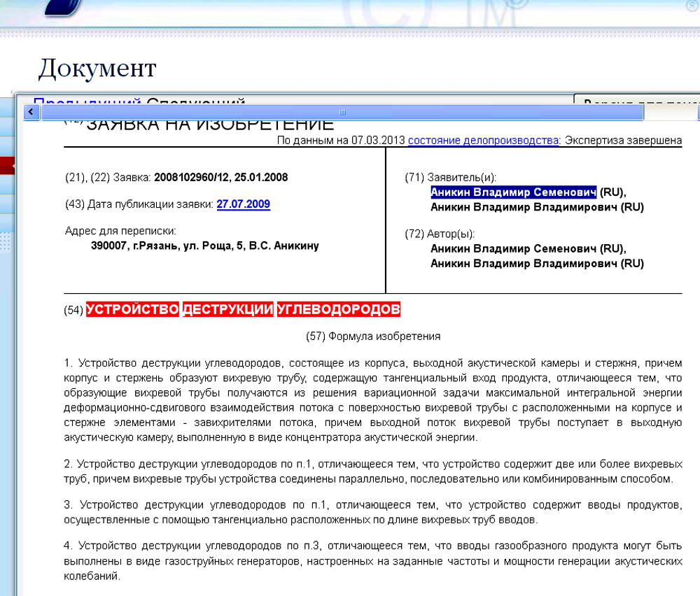Click the (21), (22) Заявка label
Image resolution: width=700 pixels, height=596 pixels.
coord(108,178)
